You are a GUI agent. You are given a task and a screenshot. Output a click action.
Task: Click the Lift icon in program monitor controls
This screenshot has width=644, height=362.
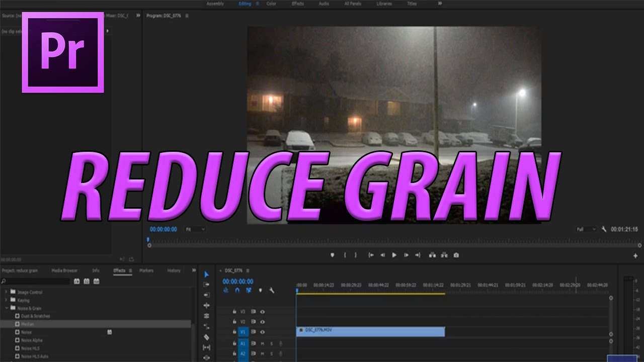(433, 255)
